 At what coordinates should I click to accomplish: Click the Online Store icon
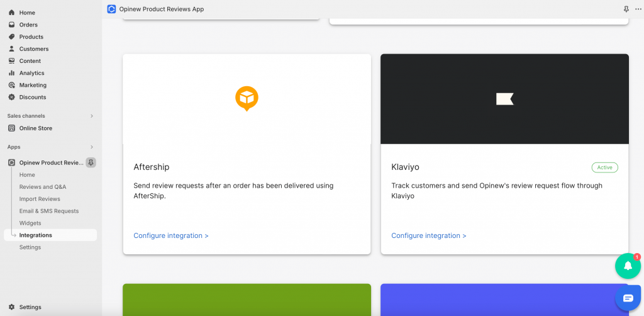pos(11,128)
